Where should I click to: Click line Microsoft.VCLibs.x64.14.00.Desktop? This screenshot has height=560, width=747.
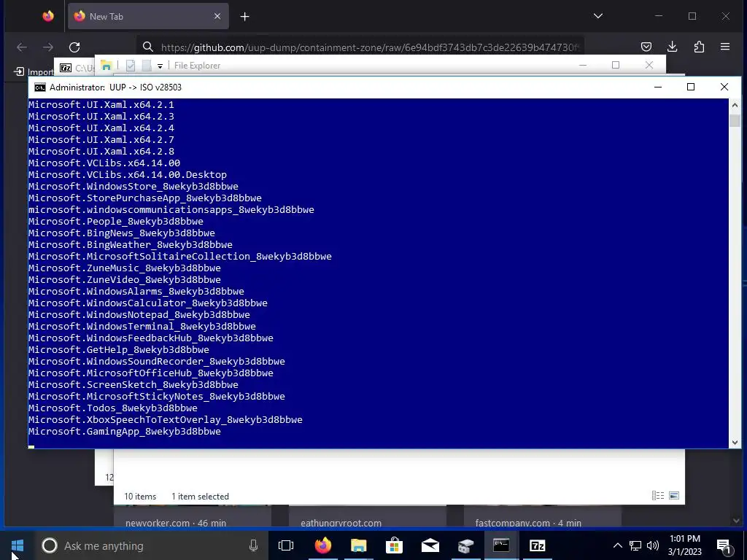[127, 175]
